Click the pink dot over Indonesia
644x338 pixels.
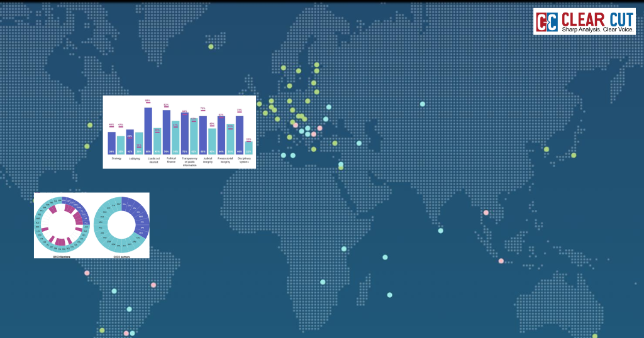501,261
